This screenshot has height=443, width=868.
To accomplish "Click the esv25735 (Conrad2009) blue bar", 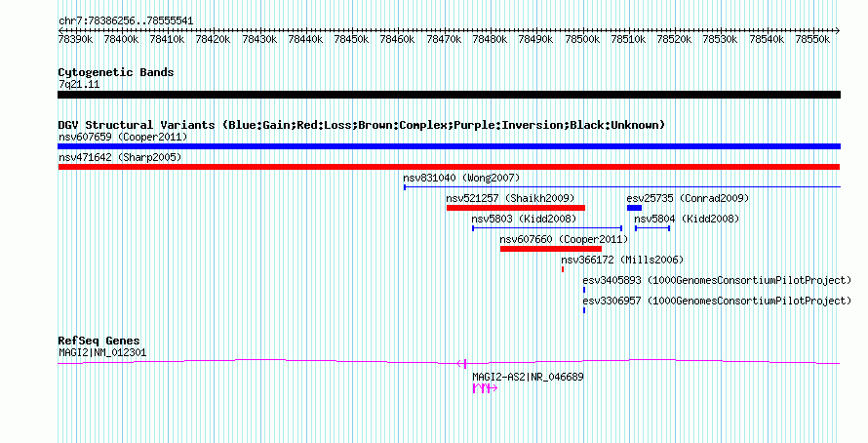I will click(x=634, y=208).
